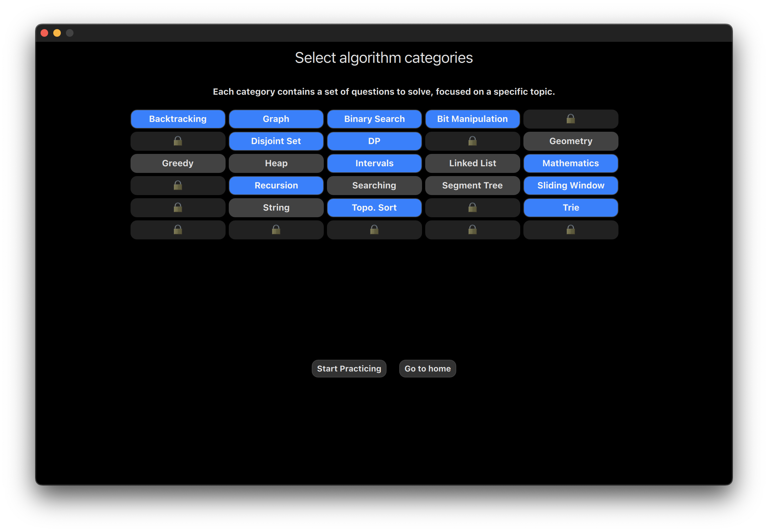768x532 pixels.
Task: Deselect the Graph category
Action: pyautogui.click(x=276, y=119)
